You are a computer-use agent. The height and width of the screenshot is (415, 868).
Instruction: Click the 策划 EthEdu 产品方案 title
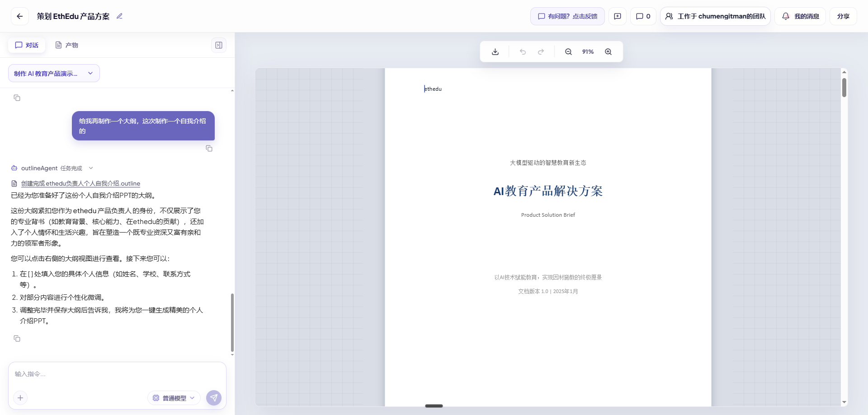click(73, 16)
